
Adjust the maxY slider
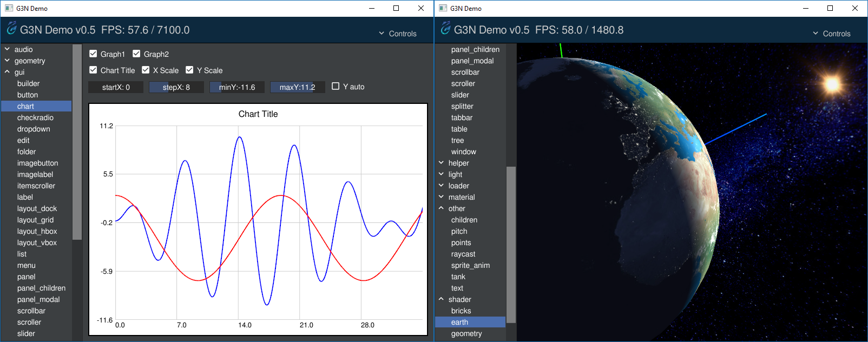point(298,87)
